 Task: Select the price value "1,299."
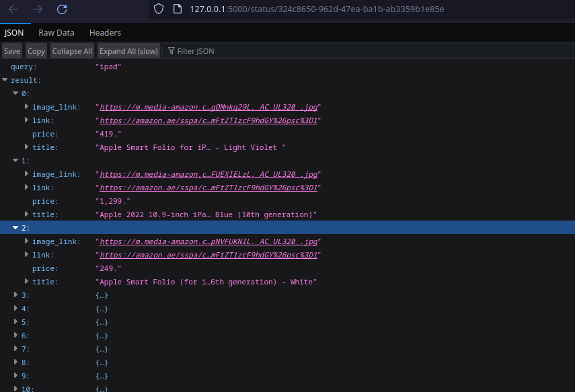click(112, 201)
